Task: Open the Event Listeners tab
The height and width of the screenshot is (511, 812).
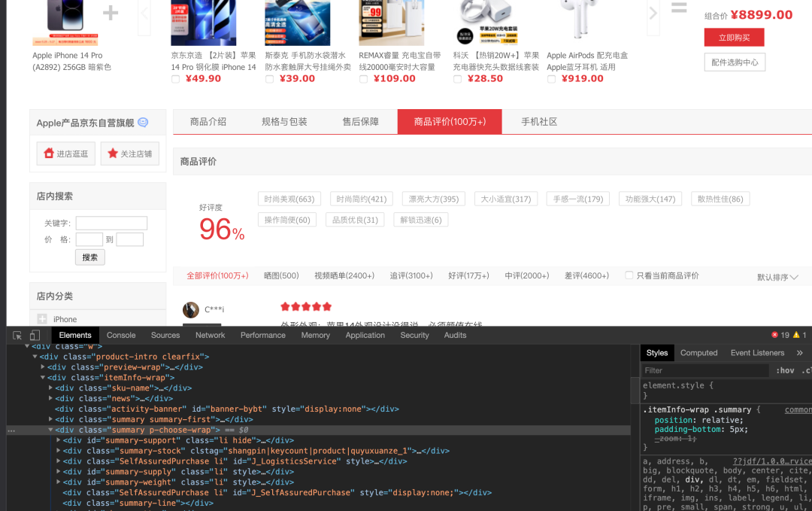Action: 757,353
